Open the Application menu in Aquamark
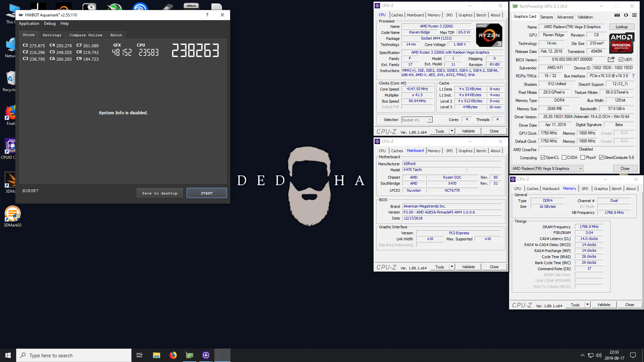Viewport: 644px width, 362px height. pos(29,23)
